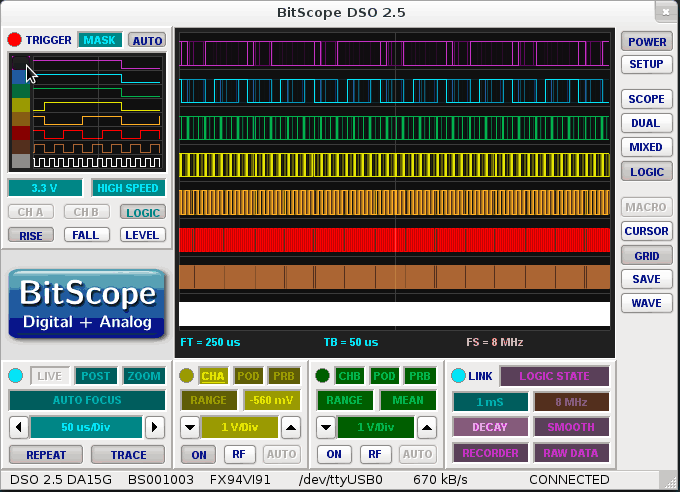
Task: Enable the DECAY display option
Action: 490,427
